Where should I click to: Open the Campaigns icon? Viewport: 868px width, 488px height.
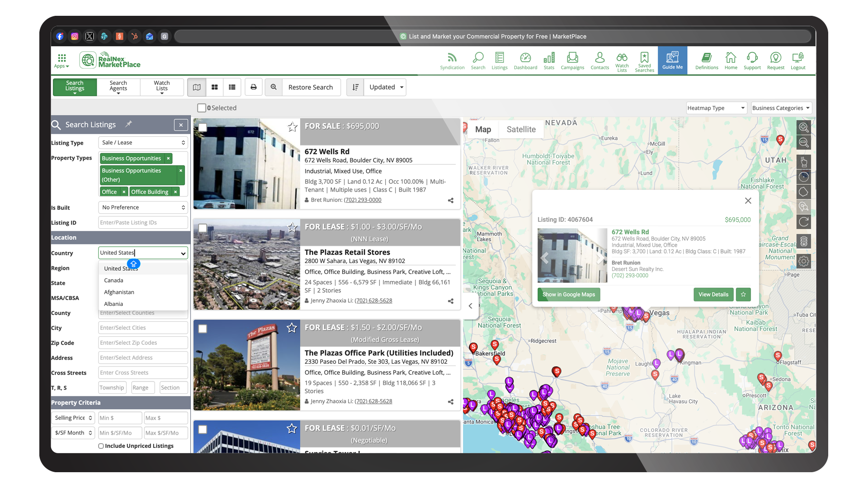point(572,61)
